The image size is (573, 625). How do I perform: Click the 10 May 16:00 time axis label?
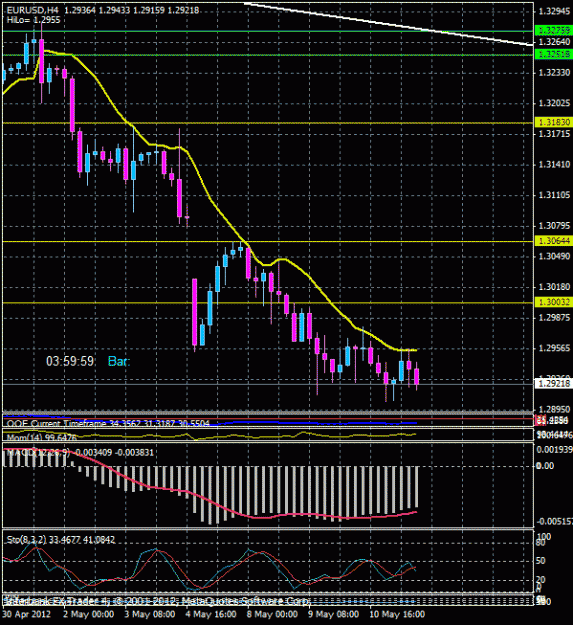pos(397,614)
